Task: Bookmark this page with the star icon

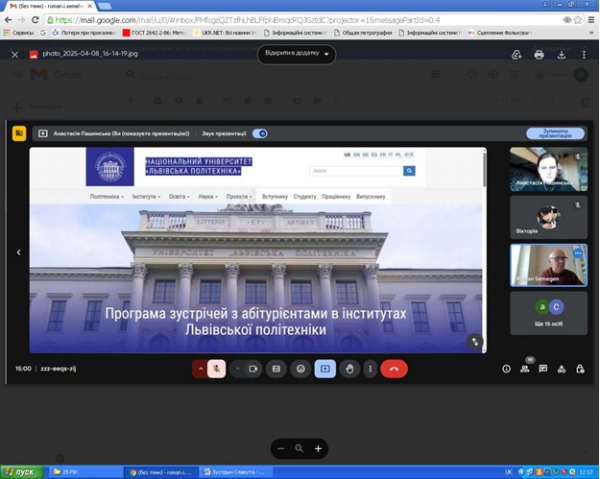Action: 578,20
